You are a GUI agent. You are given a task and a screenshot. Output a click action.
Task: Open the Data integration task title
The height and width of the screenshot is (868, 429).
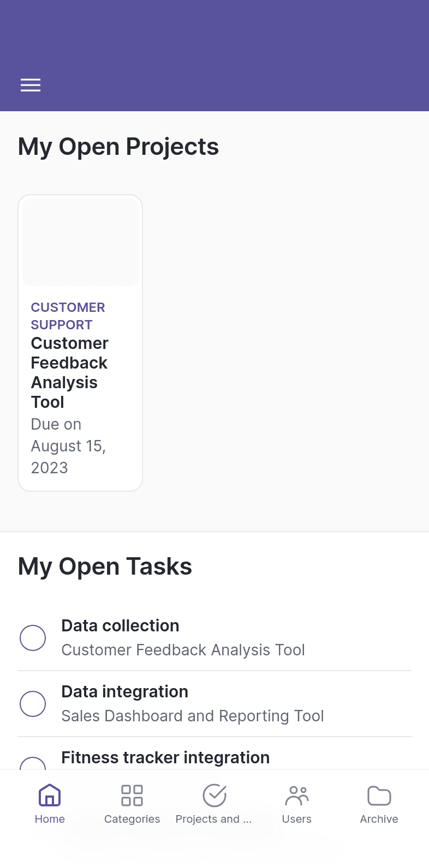[125, 692]
